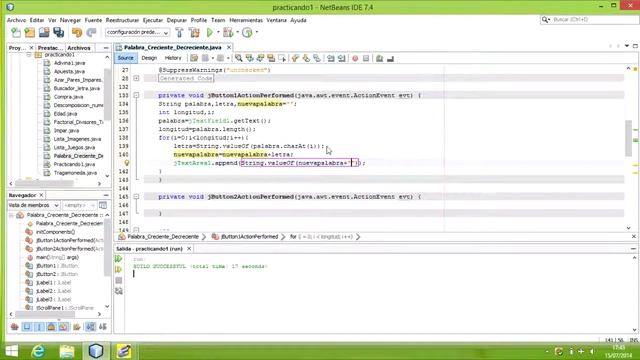Toggle show fields filter in Navigator
The image size is (640, 360).
coord(27,327)
